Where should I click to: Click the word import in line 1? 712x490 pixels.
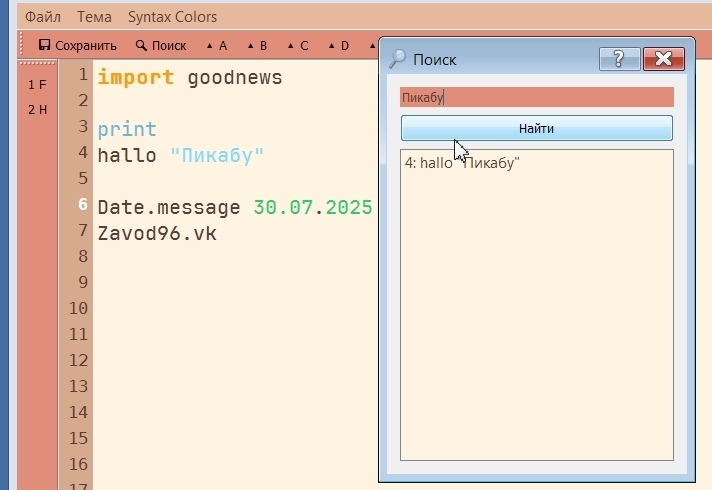pyautogui.click(x=136, y=78)
